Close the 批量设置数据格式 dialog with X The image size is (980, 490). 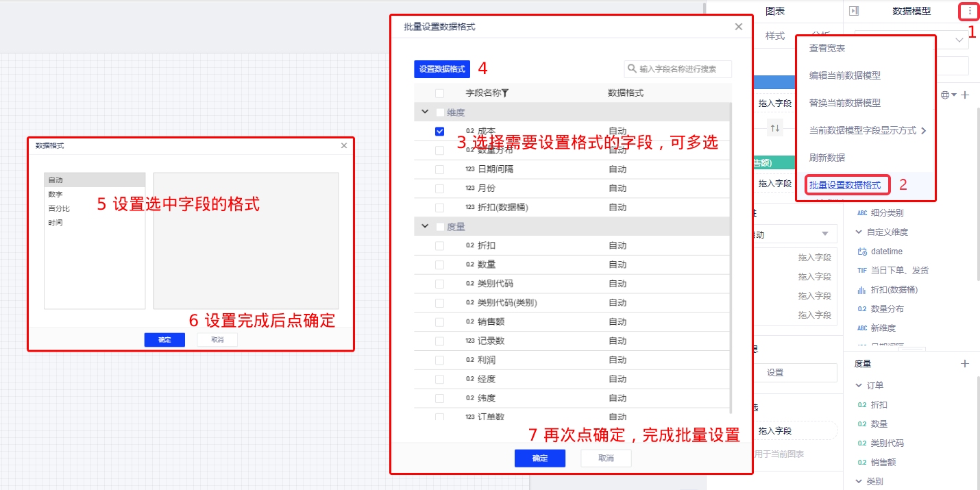tap(738, 27)
